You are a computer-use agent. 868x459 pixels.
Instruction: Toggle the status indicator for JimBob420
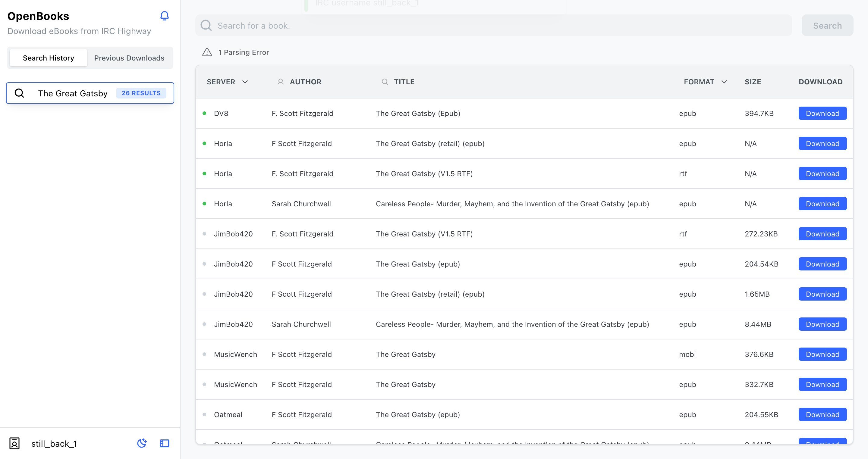click(x=205, y=233)
